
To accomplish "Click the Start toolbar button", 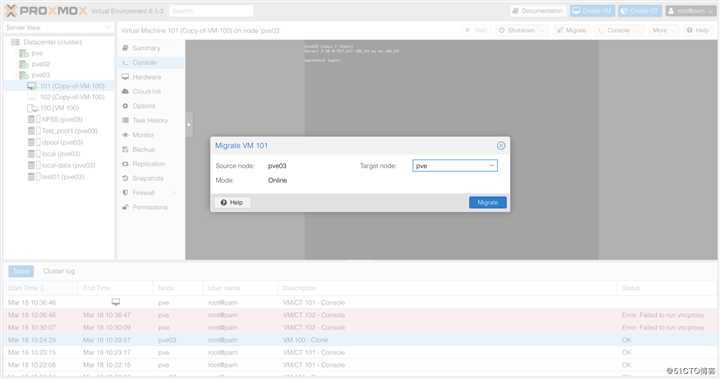I will [477, 30].
